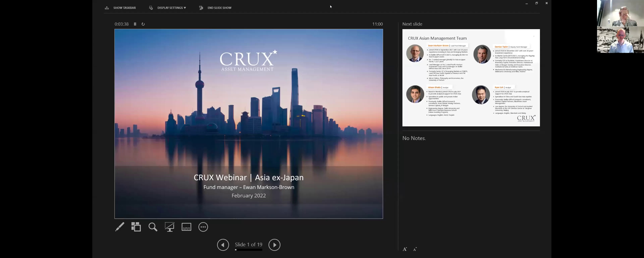Black out the slide show screen
The image size is (644, 258).
(170, 227)
